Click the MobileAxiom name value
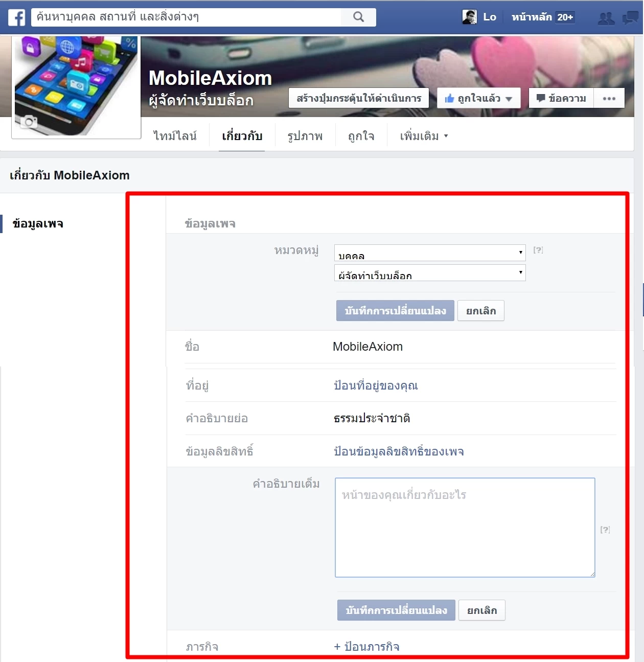 tap(367, 347)
